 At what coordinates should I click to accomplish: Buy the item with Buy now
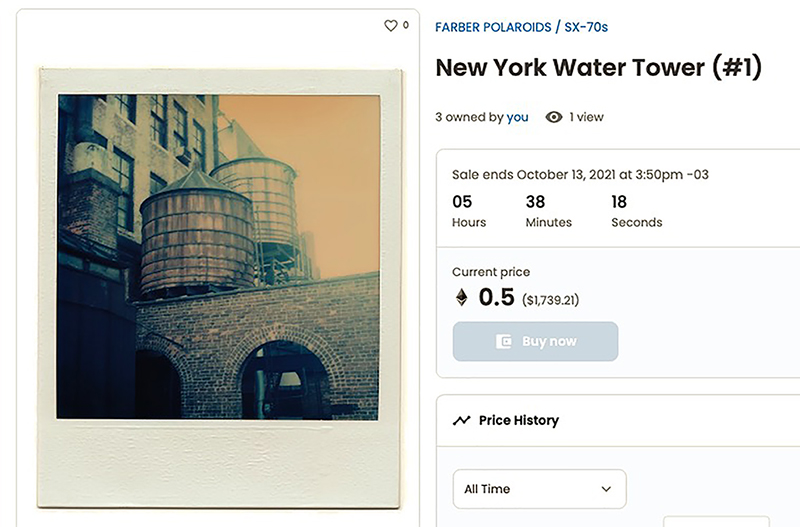point(535,341)
